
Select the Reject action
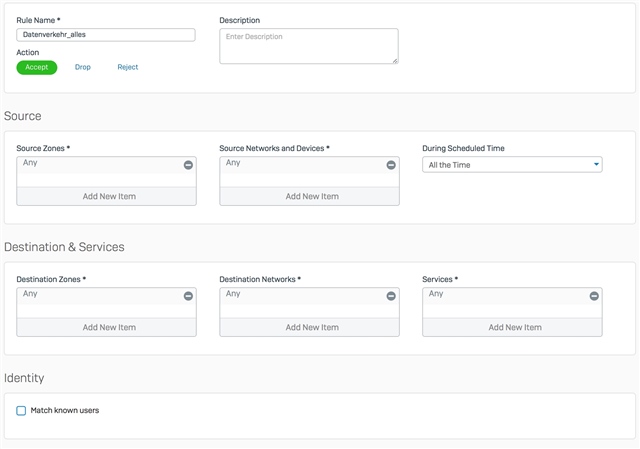[x=128, y=67]
